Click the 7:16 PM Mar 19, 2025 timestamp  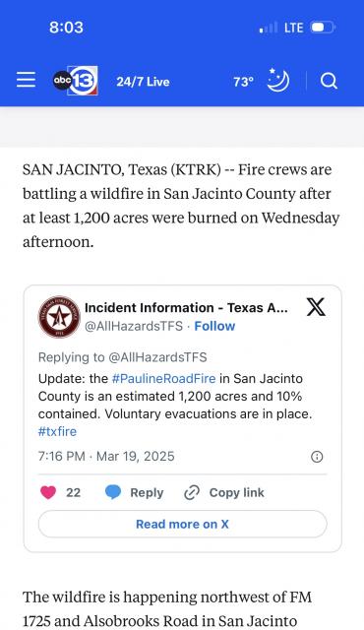pos(106,457)
